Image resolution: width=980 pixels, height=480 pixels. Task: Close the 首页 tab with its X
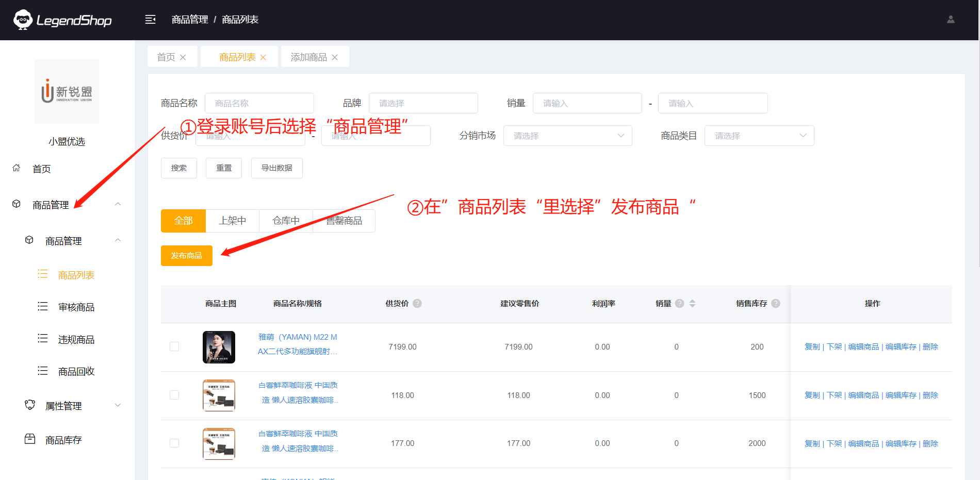point(183,57)
